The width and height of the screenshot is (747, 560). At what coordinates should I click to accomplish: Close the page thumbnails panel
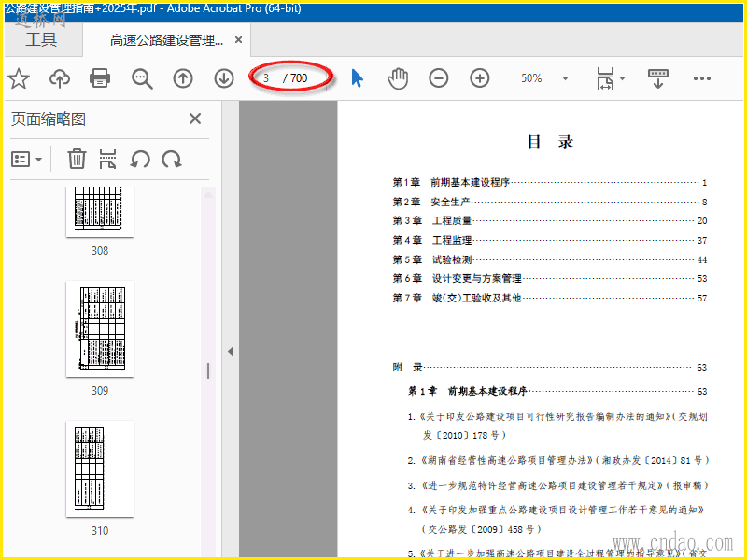(195, 119)
